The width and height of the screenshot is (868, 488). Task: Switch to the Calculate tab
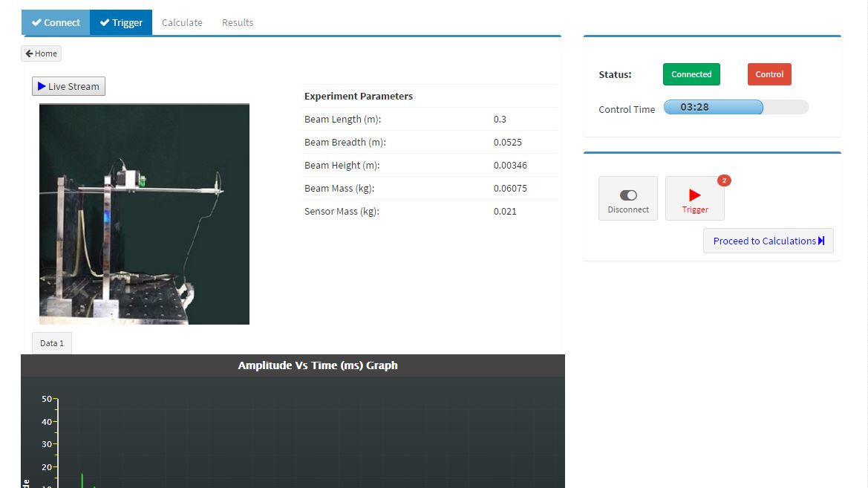(182, 23)
